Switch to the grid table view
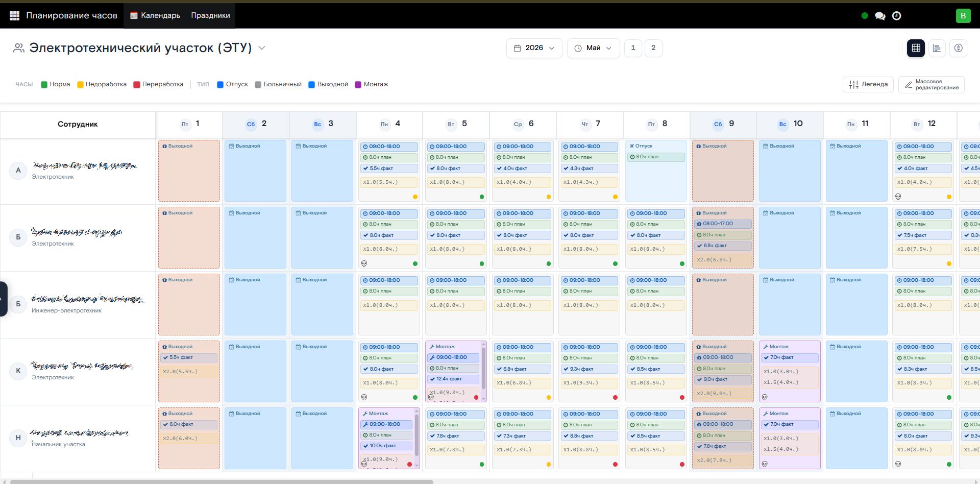The width and height of the screenshot is (980, 484). [916, 48]
